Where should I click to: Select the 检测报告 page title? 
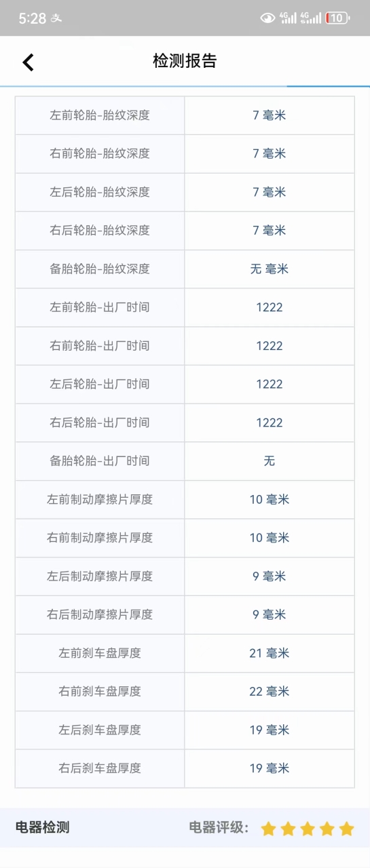pos(185,61)
